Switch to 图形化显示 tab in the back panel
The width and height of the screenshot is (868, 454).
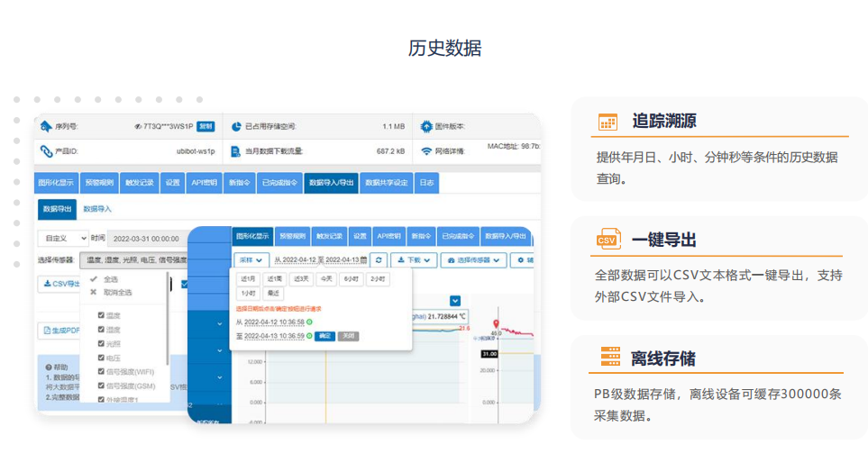56,183
